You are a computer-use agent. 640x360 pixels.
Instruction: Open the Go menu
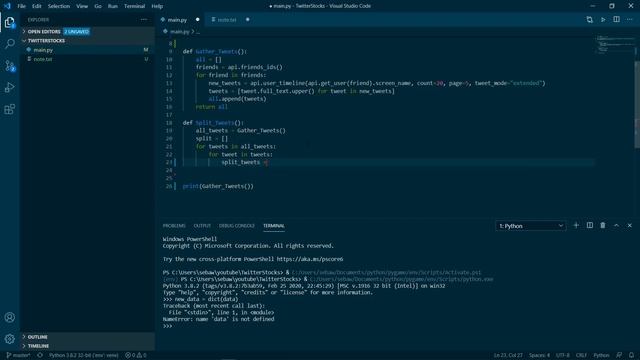98,6
